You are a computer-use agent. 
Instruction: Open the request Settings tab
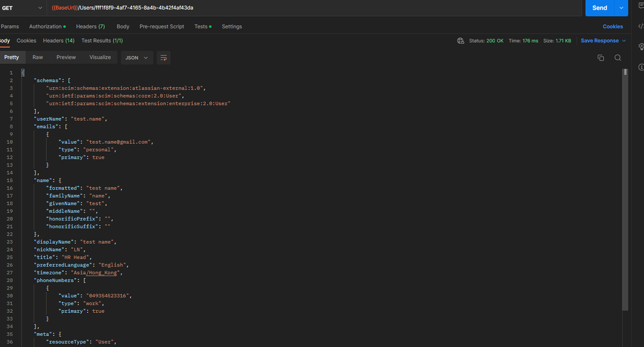[x=232, y=26]
